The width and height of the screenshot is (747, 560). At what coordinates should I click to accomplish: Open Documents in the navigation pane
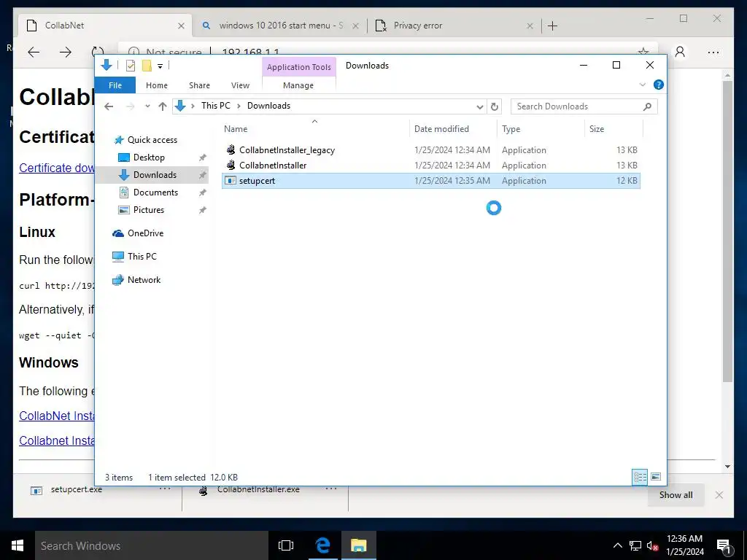pos(155,192)
